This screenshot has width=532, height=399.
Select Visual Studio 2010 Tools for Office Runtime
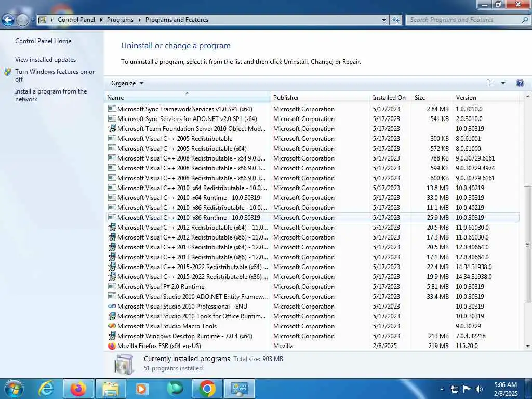(x=312, y=316)
